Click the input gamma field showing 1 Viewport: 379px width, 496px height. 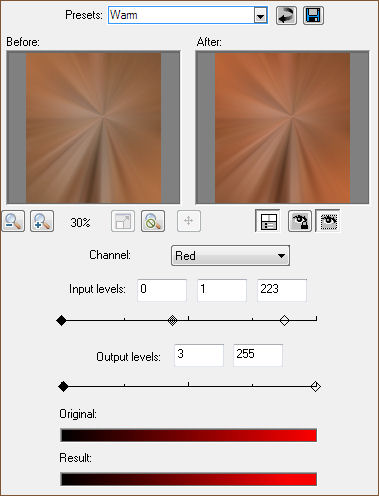222,290
